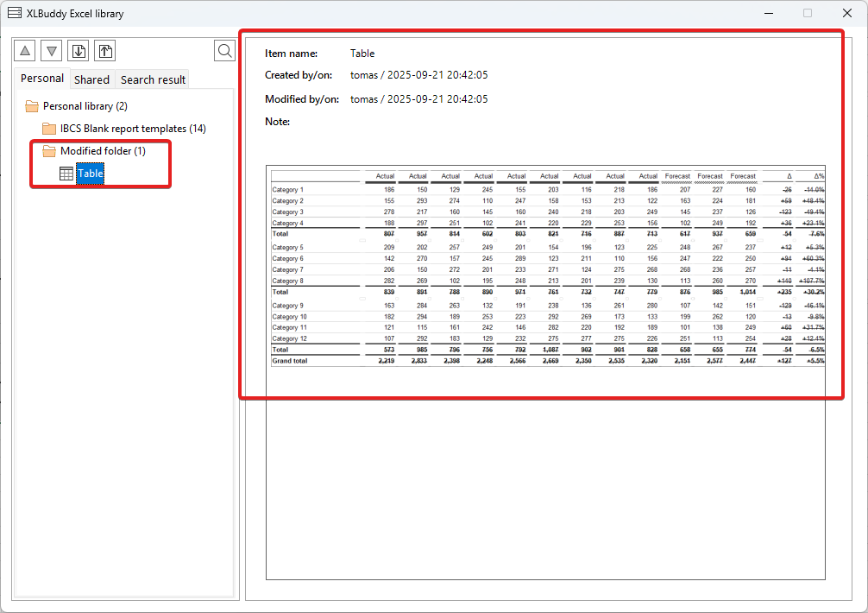Click the table preview thumbnail
This screenshot has height=613, width=868.
pos(545,268)
